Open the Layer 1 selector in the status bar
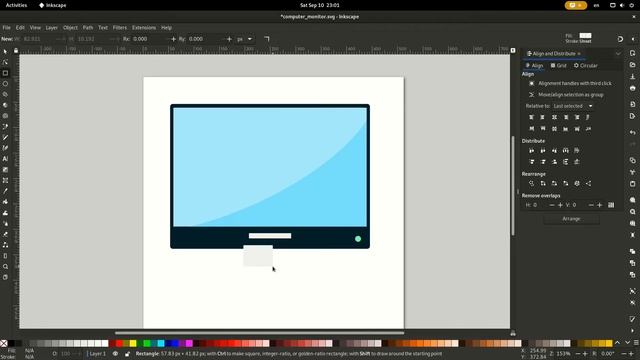640x360 pixels. (x=97, y=354)
